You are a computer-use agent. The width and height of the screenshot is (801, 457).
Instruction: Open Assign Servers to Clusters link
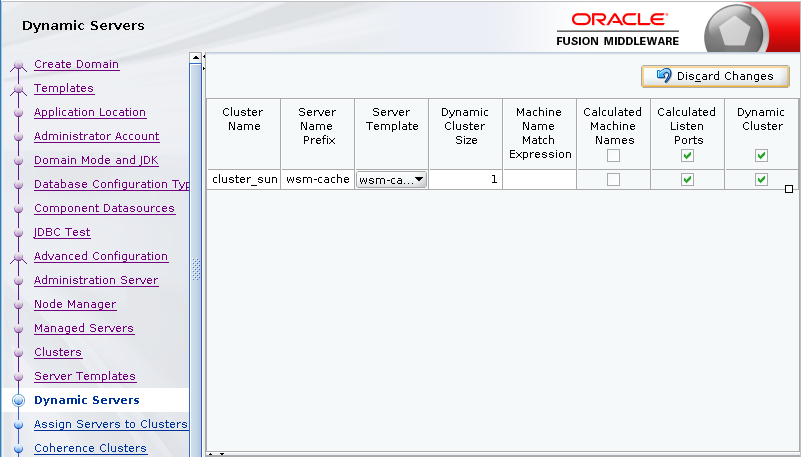coord(110,424)
